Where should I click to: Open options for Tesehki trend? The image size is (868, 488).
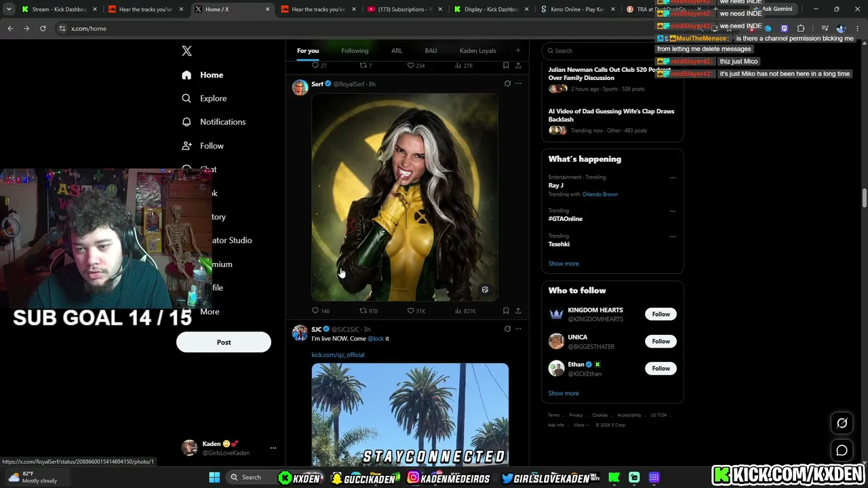click(x=673, y=237)
